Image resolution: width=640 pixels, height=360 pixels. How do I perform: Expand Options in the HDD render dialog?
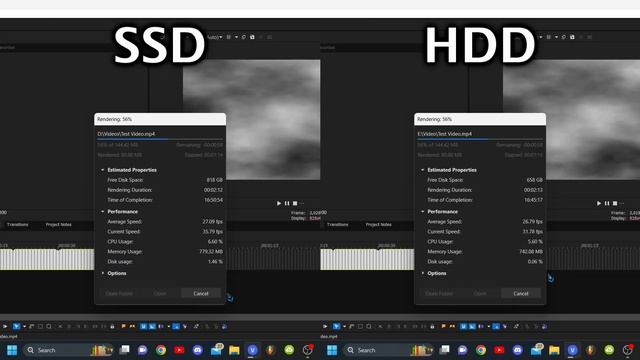click(422, 273)
